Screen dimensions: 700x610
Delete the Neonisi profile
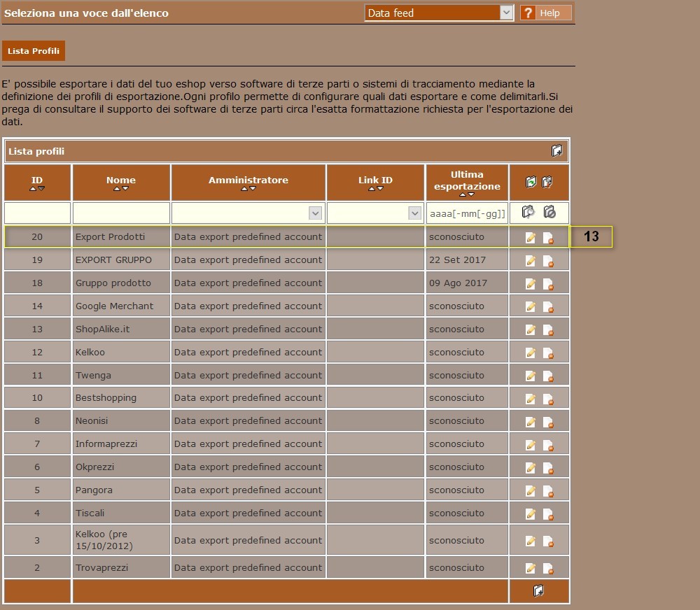(548, 422)
